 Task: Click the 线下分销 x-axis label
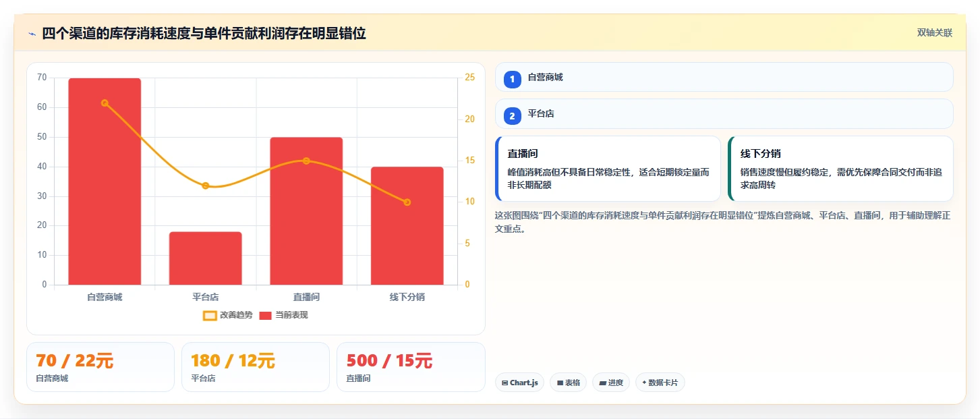coord(407,297)
